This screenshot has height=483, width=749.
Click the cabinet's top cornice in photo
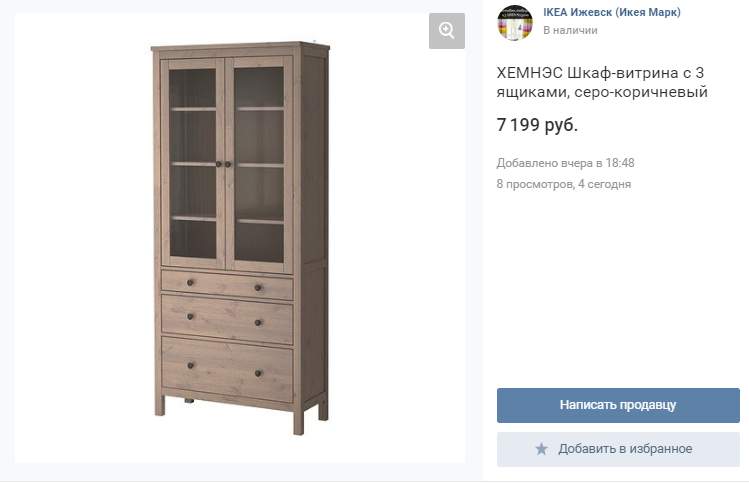coord(240,47)
